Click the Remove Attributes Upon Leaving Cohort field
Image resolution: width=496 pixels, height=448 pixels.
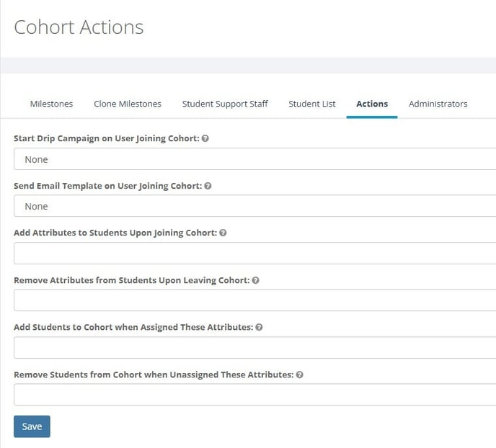(254, 300)
